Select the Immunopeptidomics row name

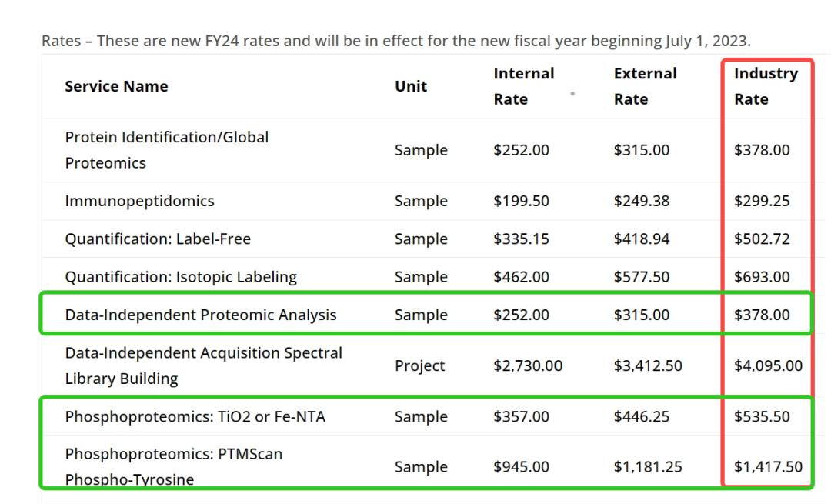(x=139, y=201)
